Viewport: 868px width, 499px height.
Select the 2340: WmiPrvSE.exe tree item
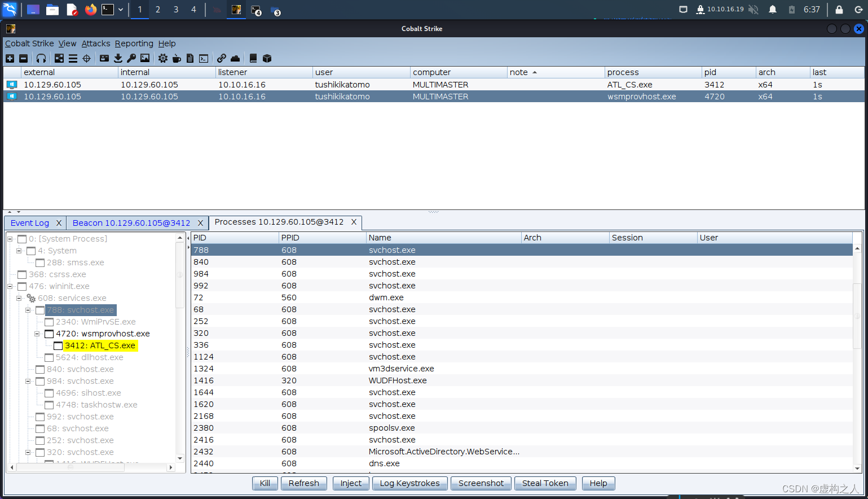coord(95,322)
